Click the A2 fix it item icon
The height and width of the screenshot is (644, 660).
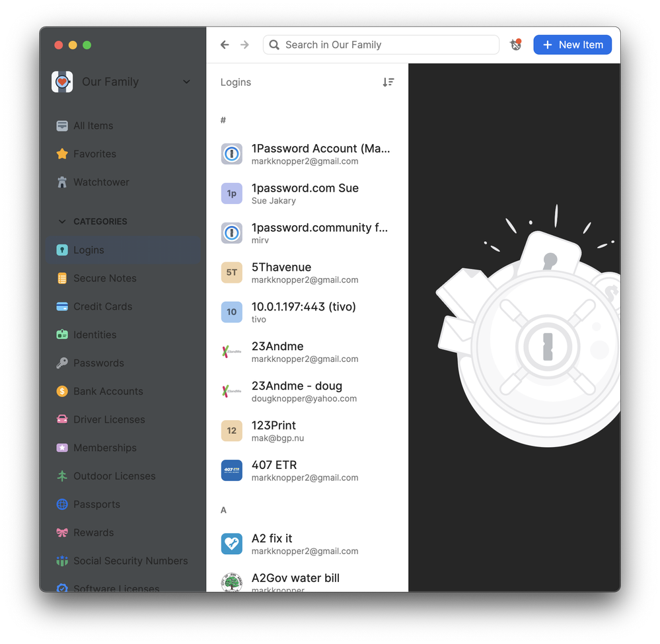click(232, 544)
